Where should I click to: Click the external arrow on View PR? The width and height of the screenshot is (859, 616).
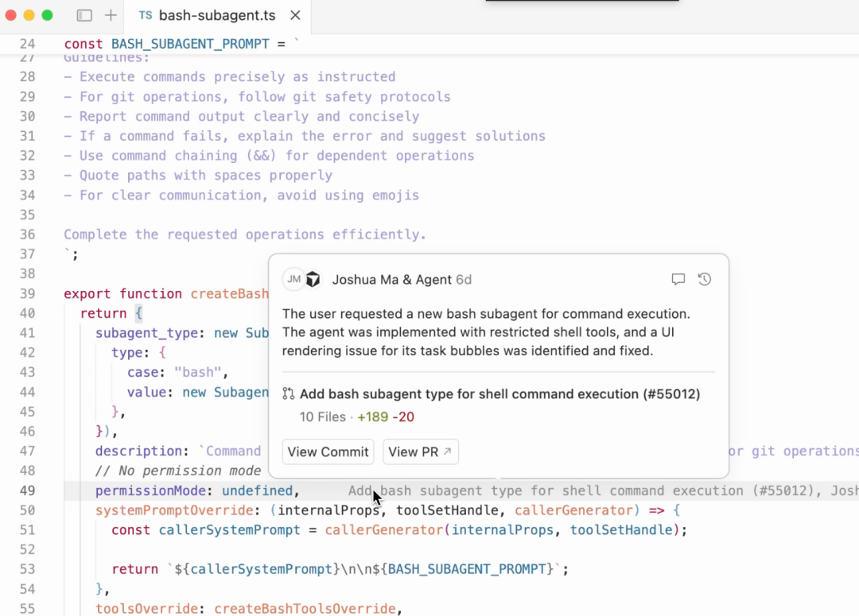click(x=447, y=451)
